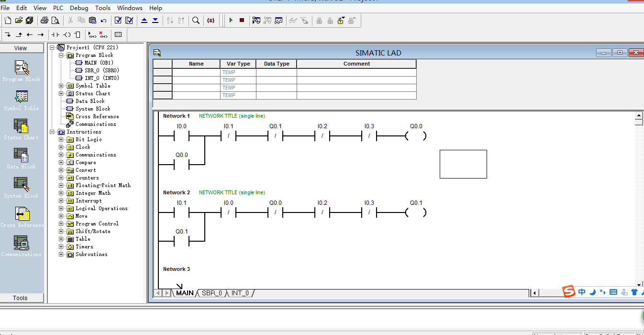Compile All using second check icon
The width and height of the screenshot is (644, 335).
coord(129,20)
